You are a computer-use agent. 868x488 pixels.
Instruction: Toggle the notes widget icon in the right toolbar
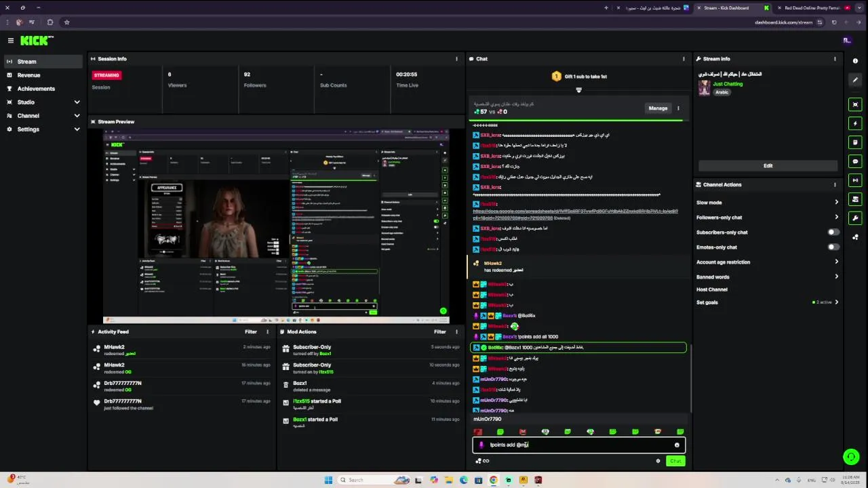pos(855,142)
